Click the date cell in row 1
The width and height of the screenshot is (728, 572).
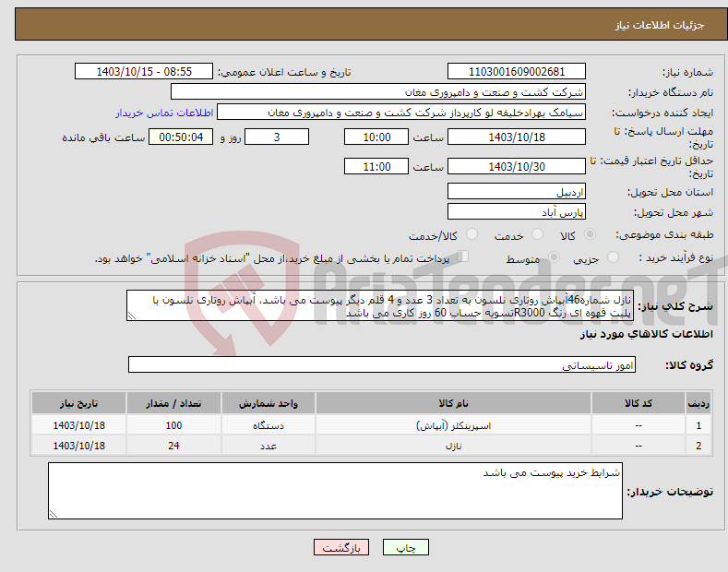(78, 425)
